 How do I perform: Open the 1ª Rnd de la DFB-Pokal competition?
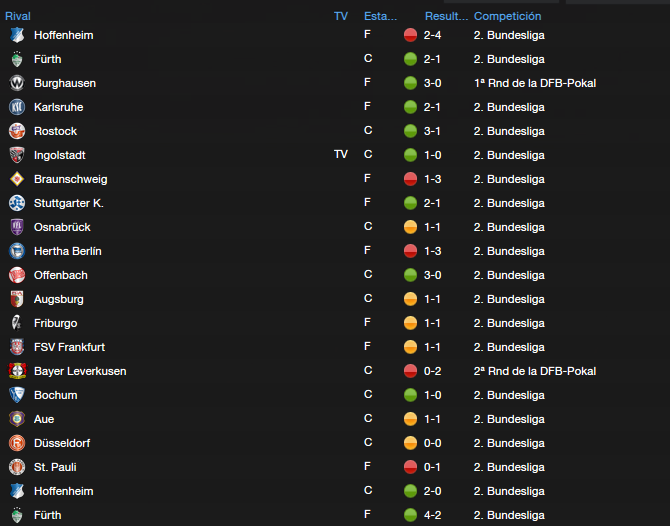pyautogui.click(x=535, y=83)
